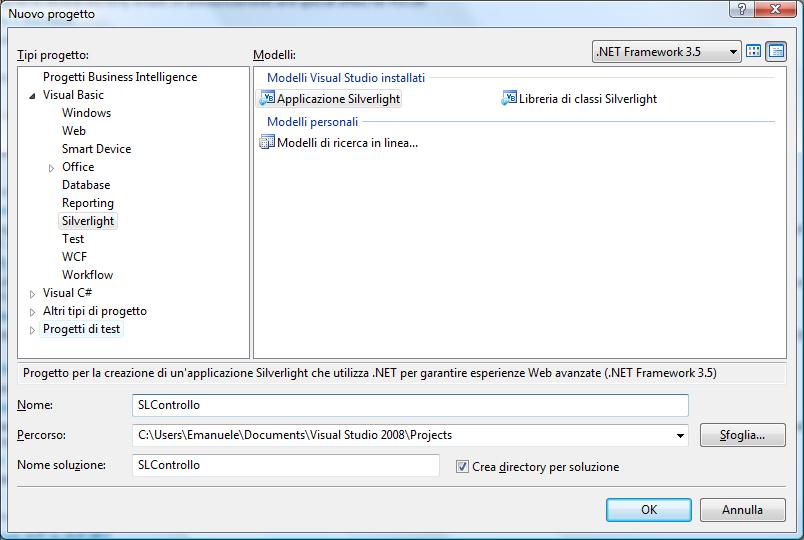Expand Altri tipi di progetto node
Viewport: 804px width, 540px height.
tap(32, 312)
